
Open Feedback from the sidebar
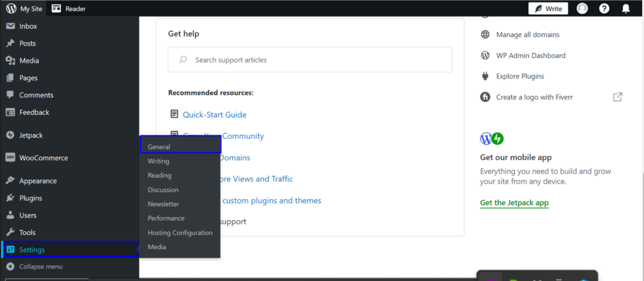click(34, 112)
